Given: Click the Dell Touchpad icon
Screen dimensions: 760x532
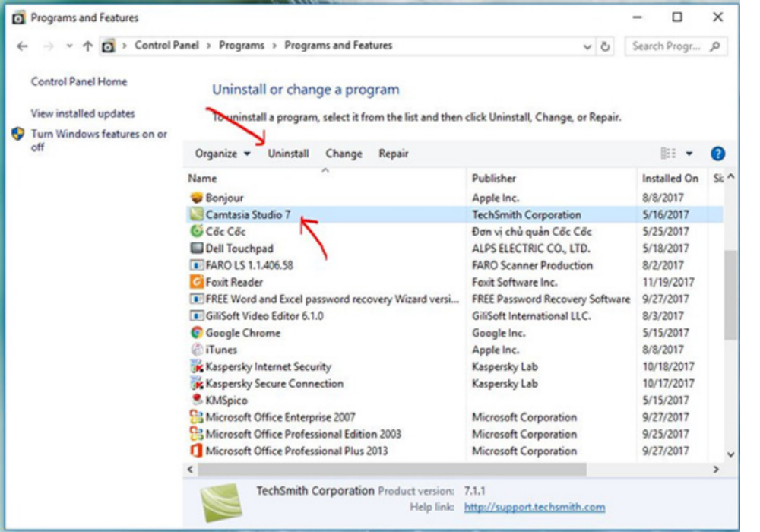Looking at the screenshot, I should pyautogui.click(x=196, y=248).
